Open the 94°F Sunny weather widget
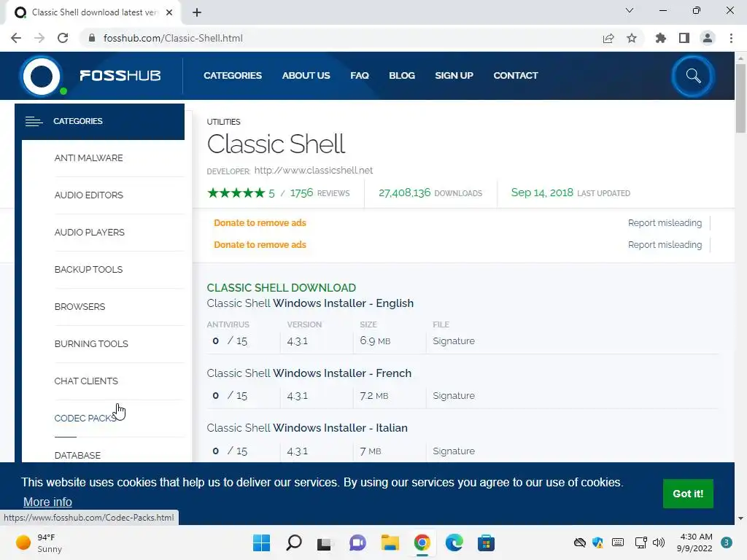 pyautogui.click(x=39, y=542)
